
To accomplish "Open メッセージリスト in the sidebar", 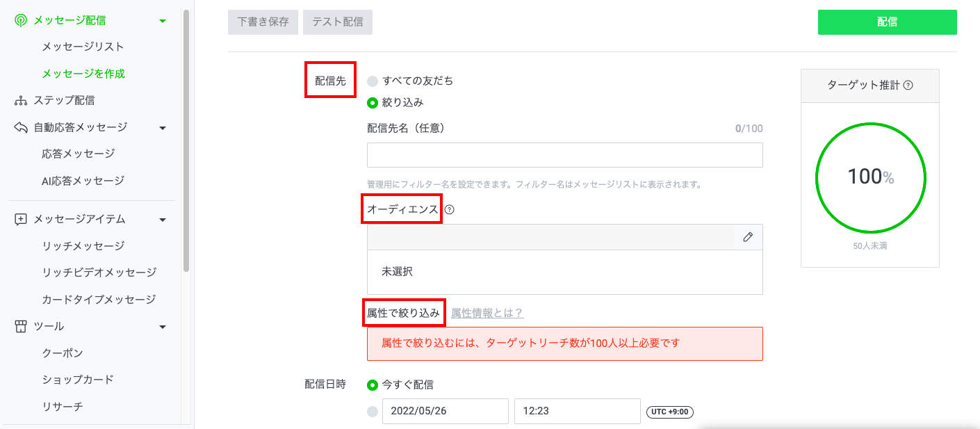I will tap(83, 47).
